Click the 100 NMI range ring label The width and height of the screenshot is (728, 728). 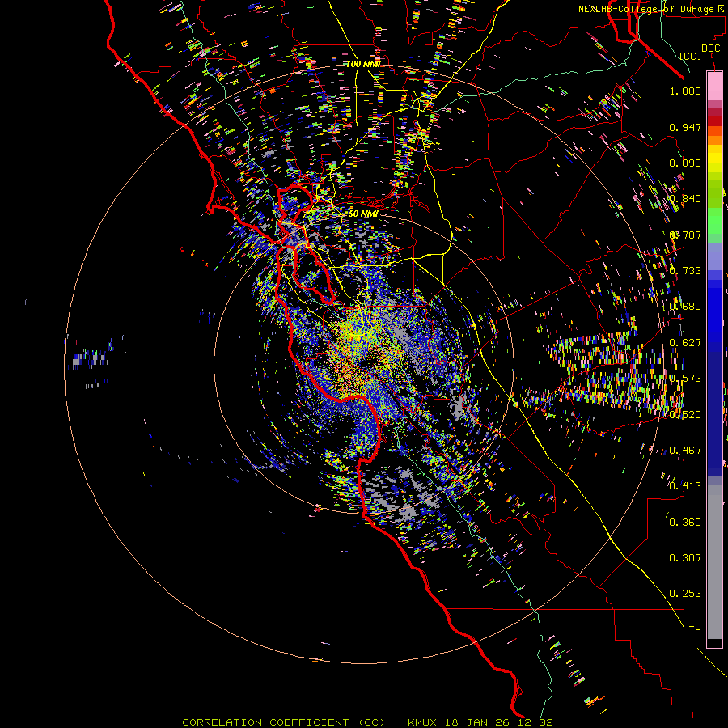point(363,64)
